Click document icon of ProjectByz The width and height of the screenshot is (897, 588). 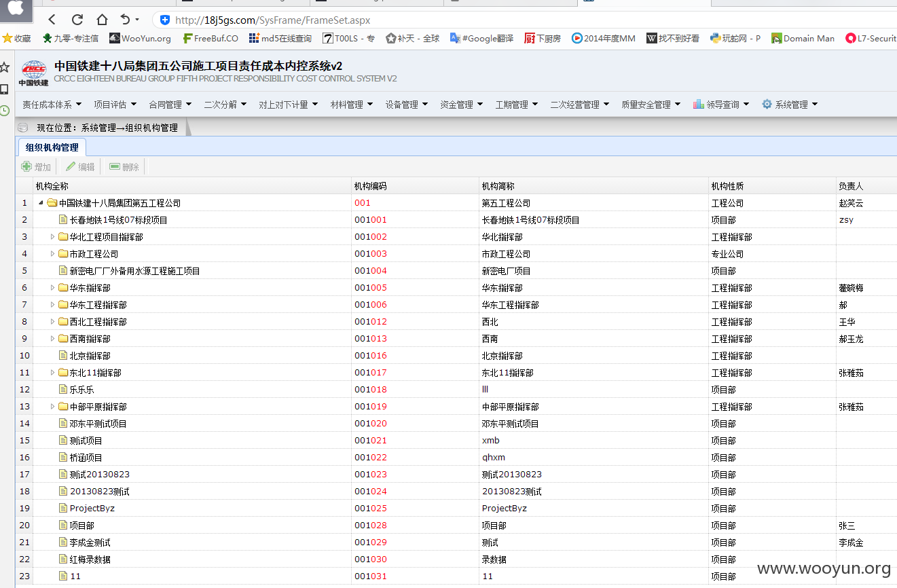[x=63, y=509]
